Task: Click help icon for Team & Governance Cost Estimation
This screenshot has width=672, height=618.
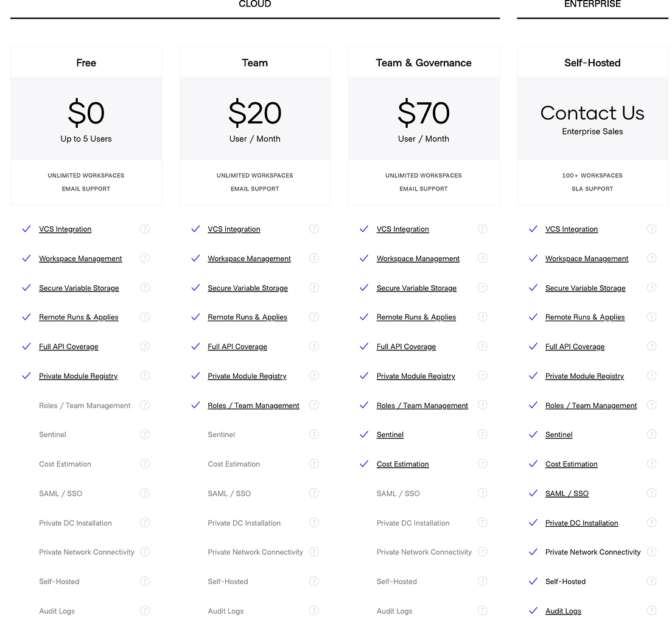Action: (482, 463)
